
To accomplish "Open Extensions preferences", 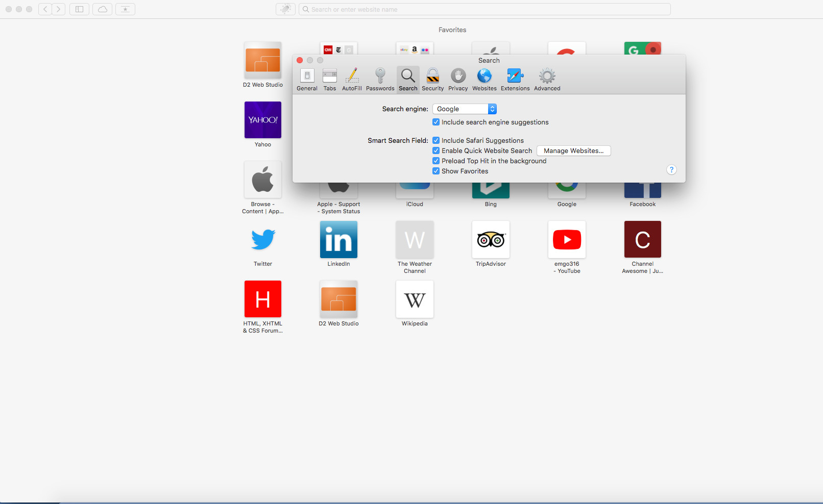I will click(x=515, y=80).
